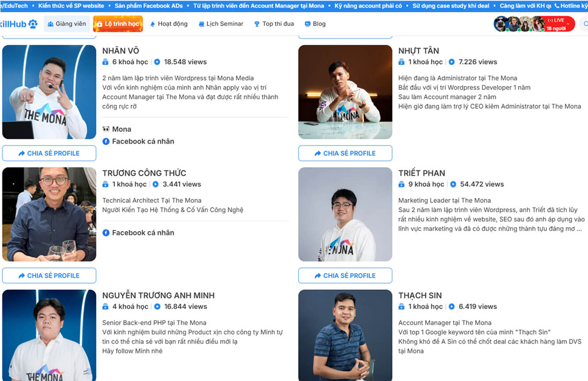The image size is (588, 381).
Task: Click Nhân Võ's profile photo
Action: click(x=49, y=92)
